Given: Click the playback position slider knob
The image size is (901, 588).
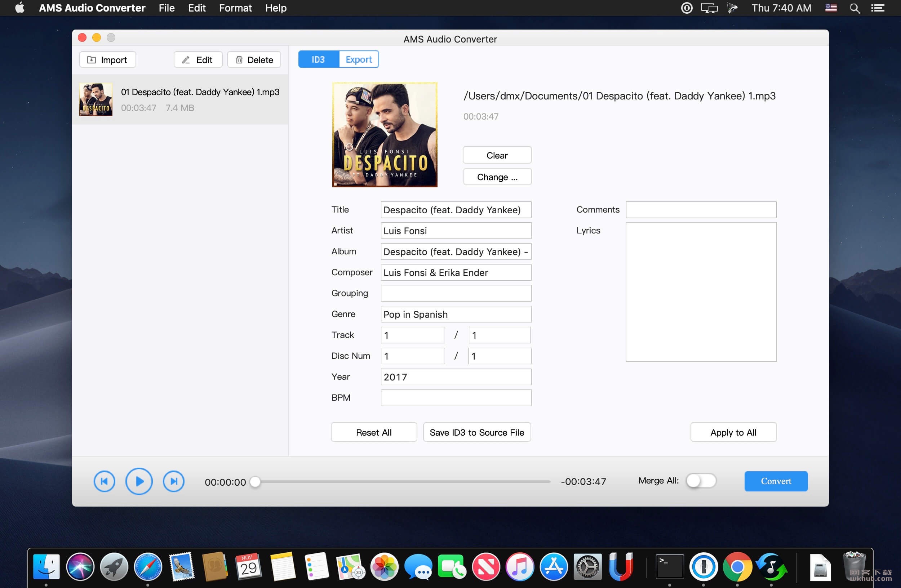Looking at the screenshot, I should pos(256,482).
